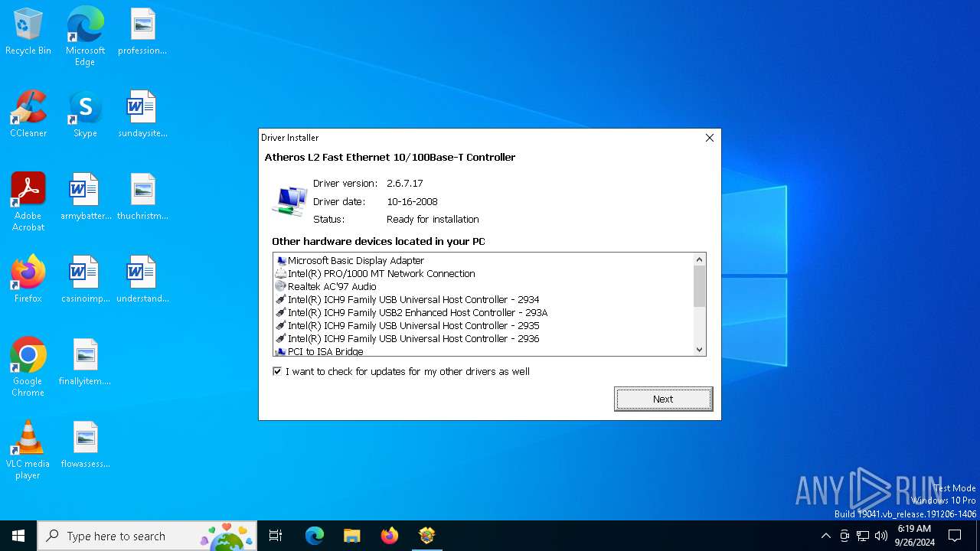The height and width of the screenshot is (551, 980).
Task: Open Microsoft Edge desktop shortcut
Action: (85, 36)
